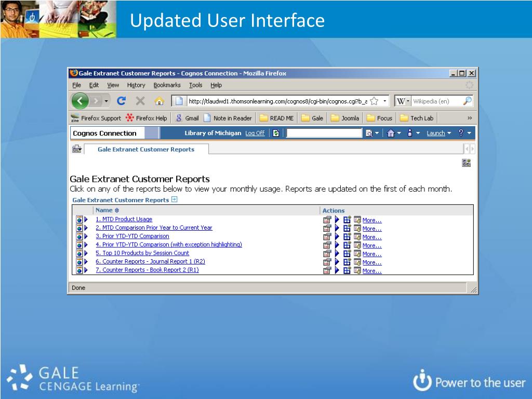Screen dimensions: 532x399
Task: Click More... for 1. MTD Product Usage
Action: [x=372, y=220]
